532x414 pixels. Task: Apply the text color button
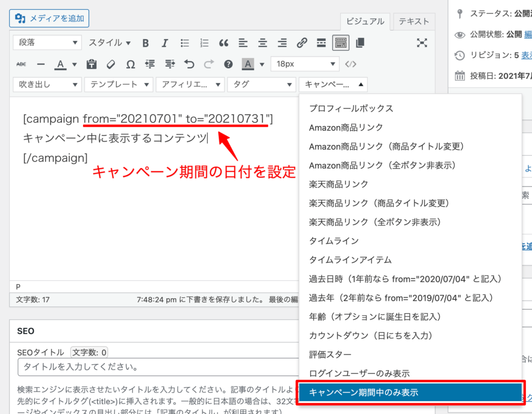[x=60, y=64]
